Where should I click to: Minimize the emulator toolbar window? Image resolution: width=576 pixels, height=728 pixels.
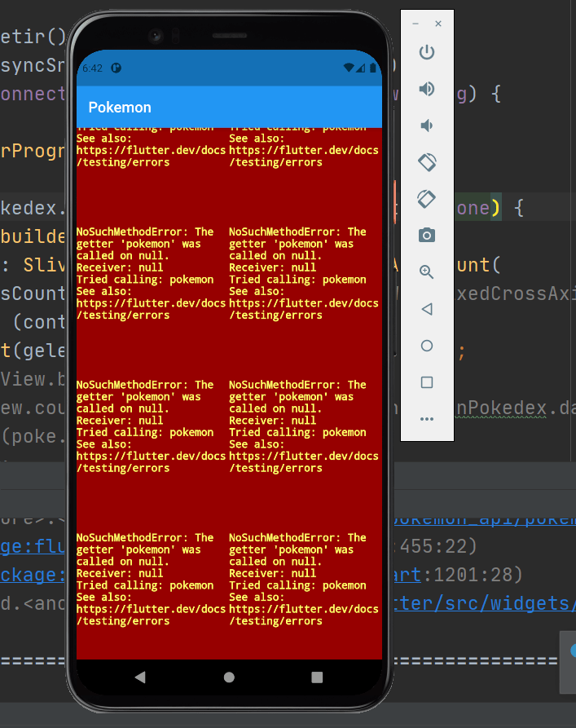point(416,24)
